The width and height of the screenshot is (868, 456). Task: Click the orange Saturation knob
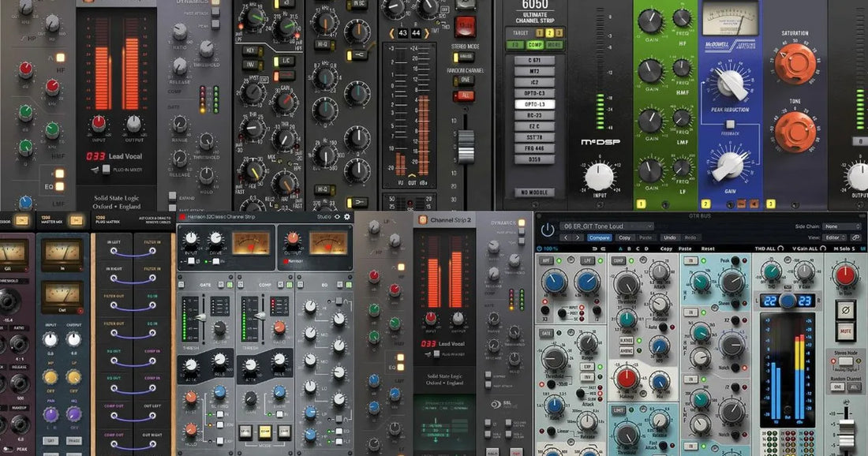pos(795,62)
